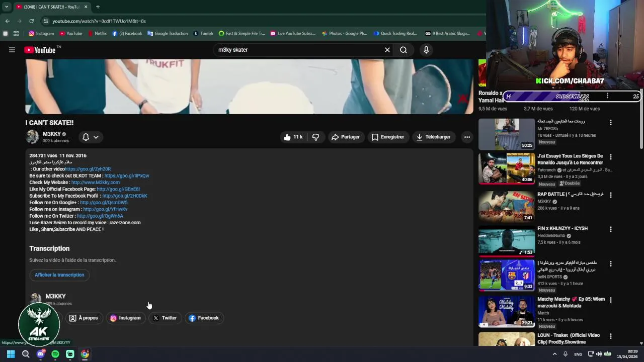Visit the www.M3kky.com website link

pos(96,183)
